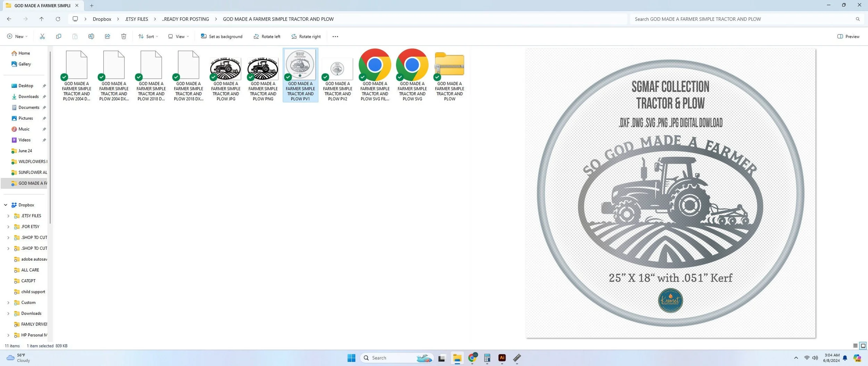Image resolution: width=868 pixels, height=366 pixels.
Task: Switch to Details list view icon
Action: 855,346
